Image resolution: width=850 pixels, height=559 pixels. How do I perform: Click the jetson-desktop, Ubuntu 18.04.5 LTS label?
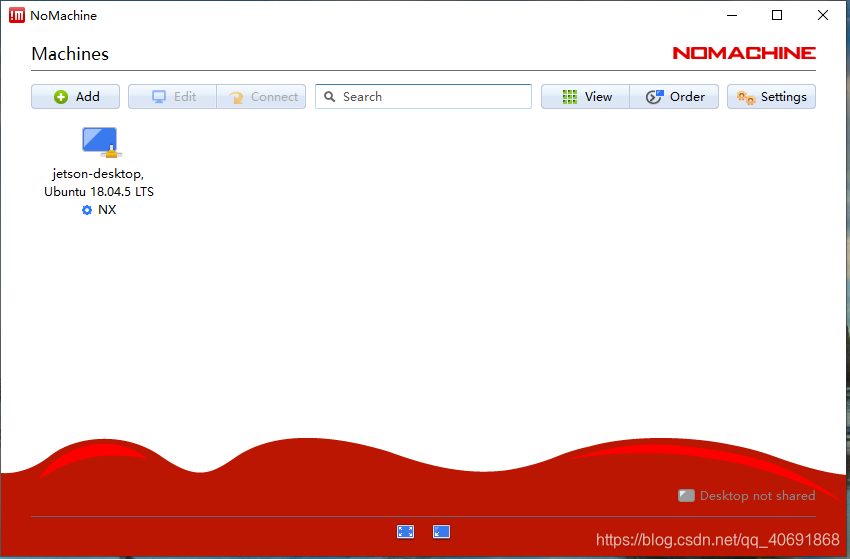pos(99,183)
